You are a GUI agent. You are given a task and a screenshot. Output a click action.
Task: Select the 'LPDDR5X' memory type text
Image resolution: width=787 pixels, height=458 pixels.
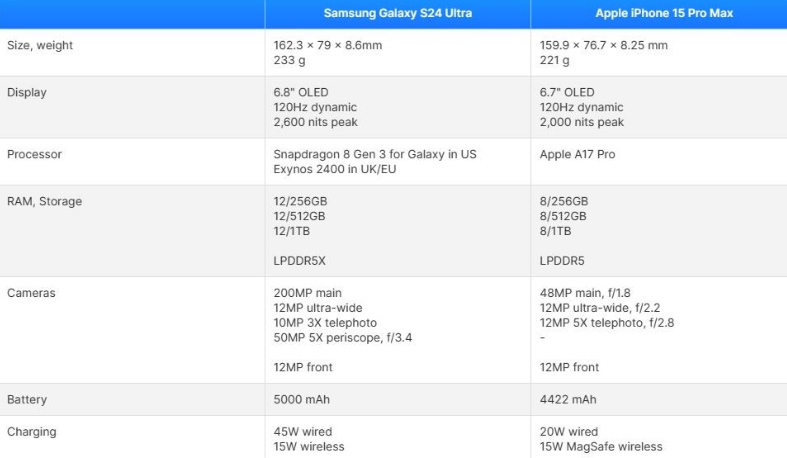(x=300, y=261)
